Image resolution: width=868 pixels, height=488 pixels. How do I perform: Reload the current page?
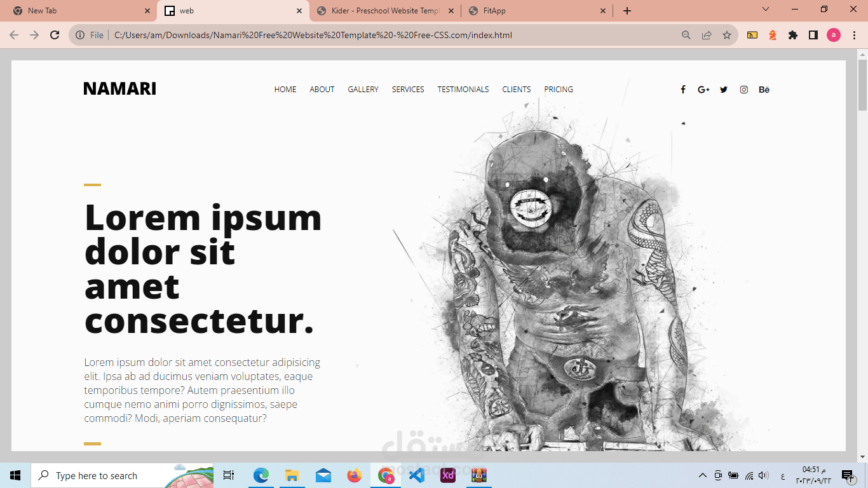[55, 35]
